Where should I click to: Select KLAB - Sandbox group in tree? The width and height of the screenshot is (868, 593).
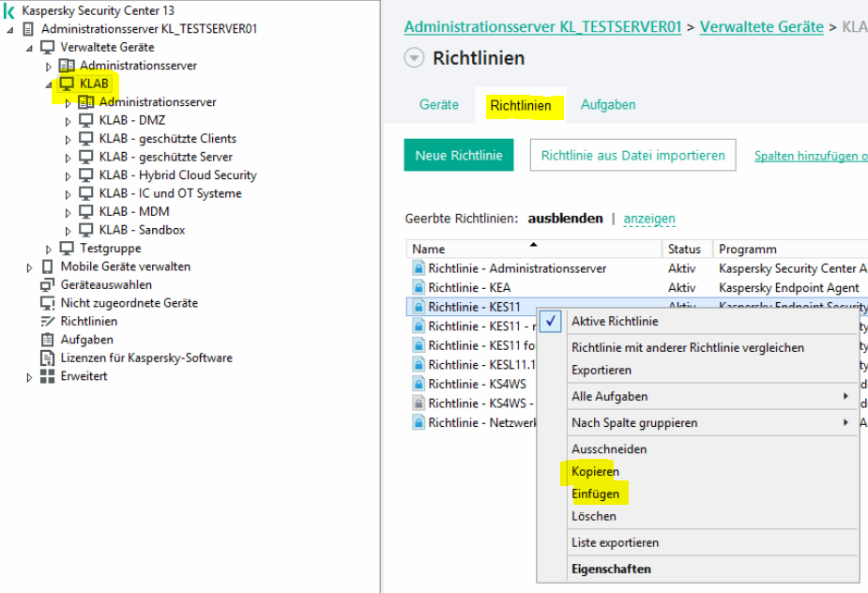[142, 230]
